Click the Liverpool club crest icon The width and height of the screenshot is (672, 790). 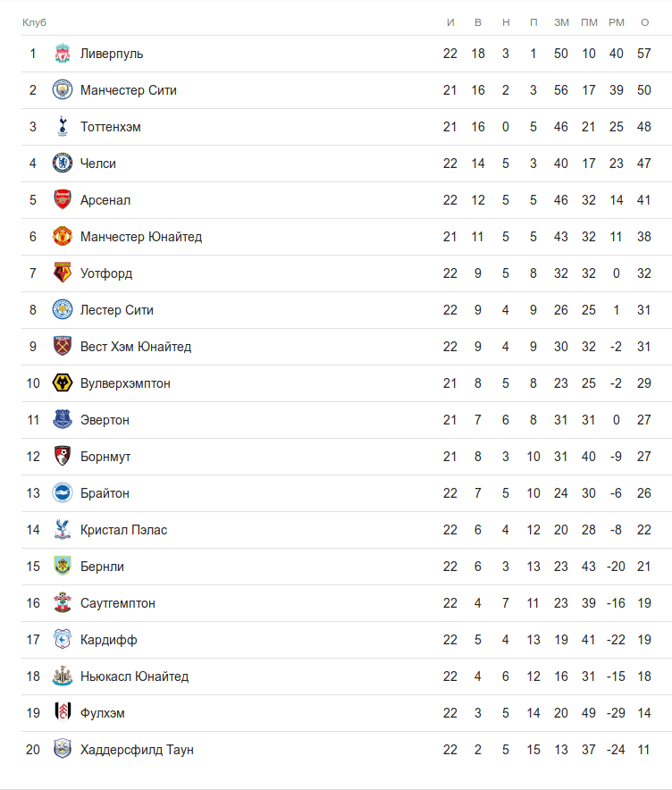[62, 54]
